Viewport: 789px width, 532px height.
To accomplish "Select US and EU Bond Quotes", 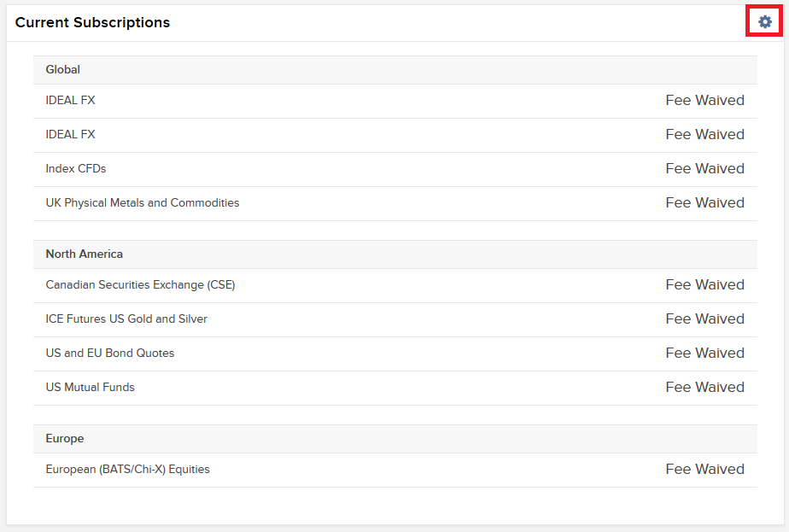I will 110,354.
